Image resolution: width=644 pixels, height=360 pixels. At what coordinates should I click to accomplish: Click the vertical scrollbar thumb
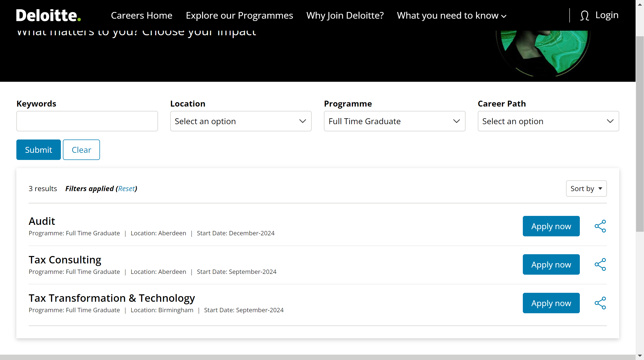pos(640,134)
